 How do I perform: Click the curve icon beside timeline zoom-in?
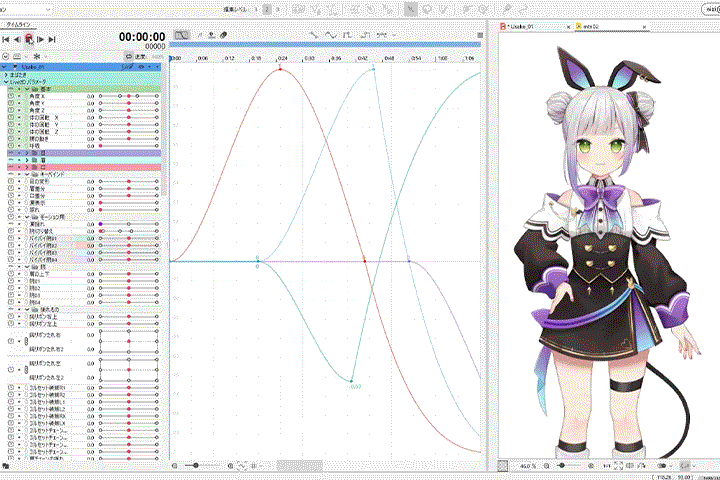click(x=242, y=466)
